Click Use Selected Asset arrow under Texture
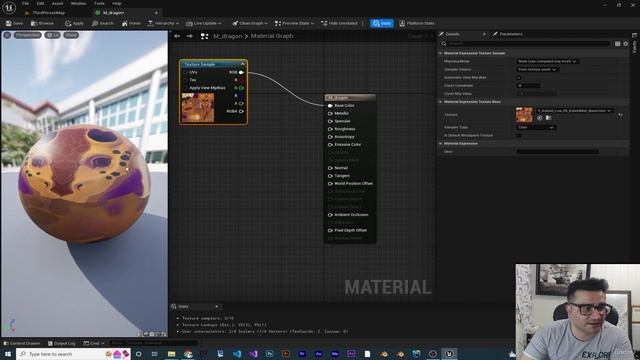 540,118
